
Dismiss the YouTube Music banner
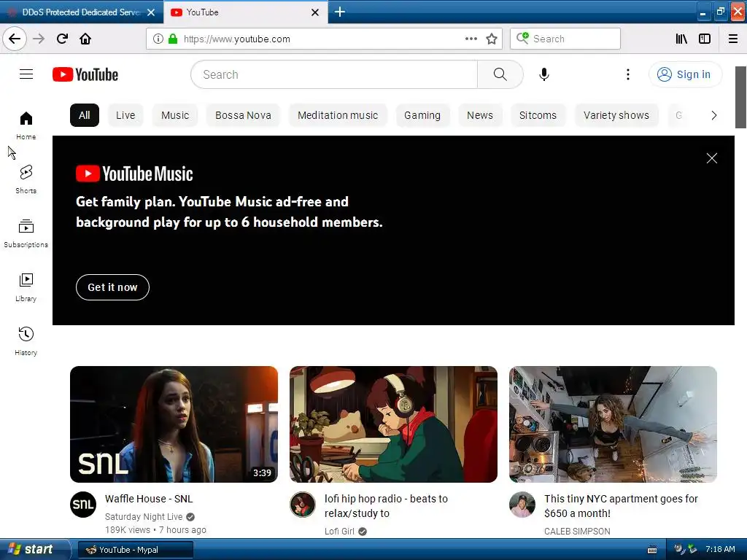tap(711, 158)
